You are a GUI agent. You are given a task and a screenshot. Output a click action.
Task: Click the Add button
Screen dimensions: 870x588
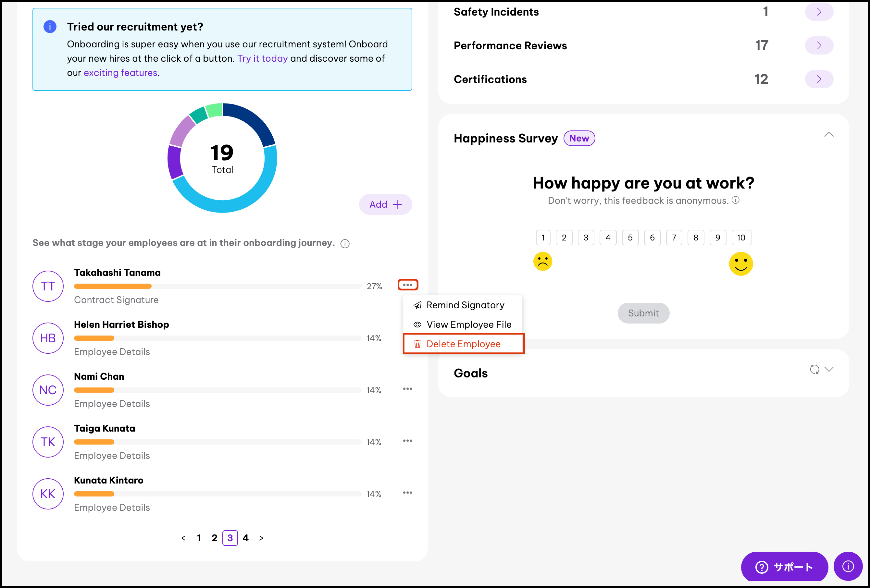point(385,204)
